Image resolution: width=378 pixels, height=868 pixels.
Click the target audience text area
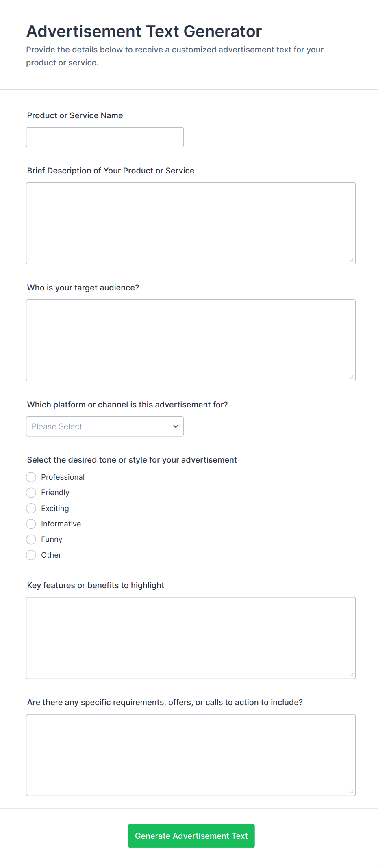(191, 340)
